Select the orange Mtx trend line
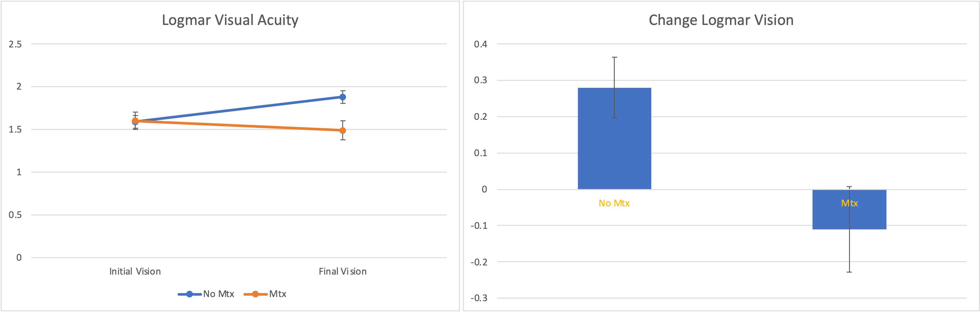This screenshot has width=980, height=312. [240, 126]
